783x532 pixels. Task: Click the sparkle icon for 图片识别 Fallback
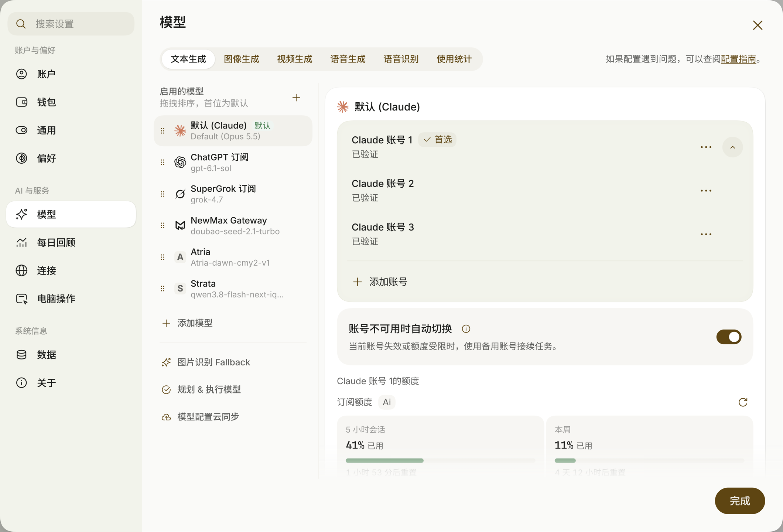(166, 362)
